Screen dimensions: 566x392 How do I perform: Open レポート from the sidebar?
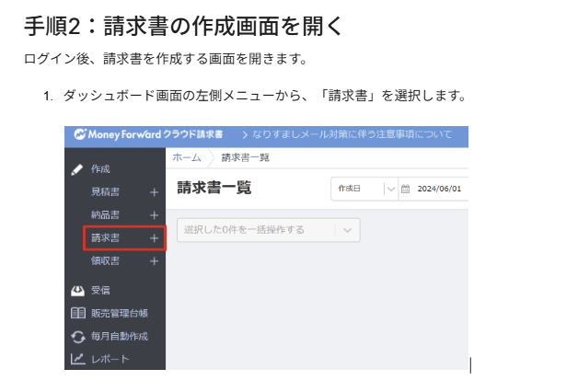[x=110, y=359]
